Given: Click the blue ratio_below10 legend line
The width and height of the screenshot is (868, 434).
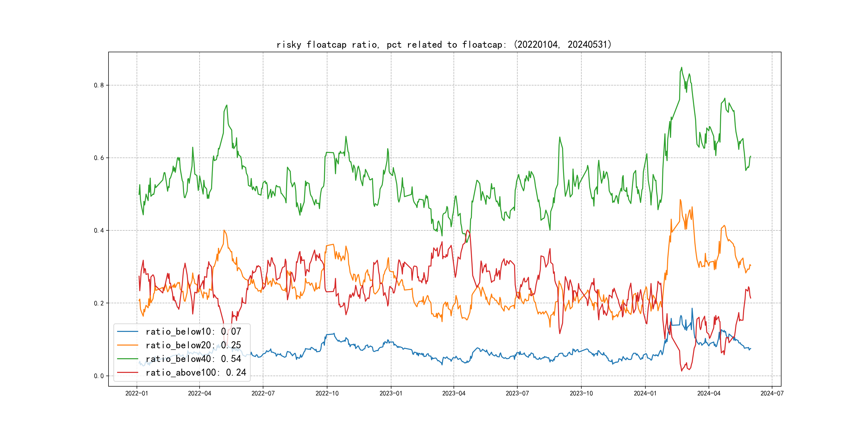Looking at the screenshot, I should point(127,332).
